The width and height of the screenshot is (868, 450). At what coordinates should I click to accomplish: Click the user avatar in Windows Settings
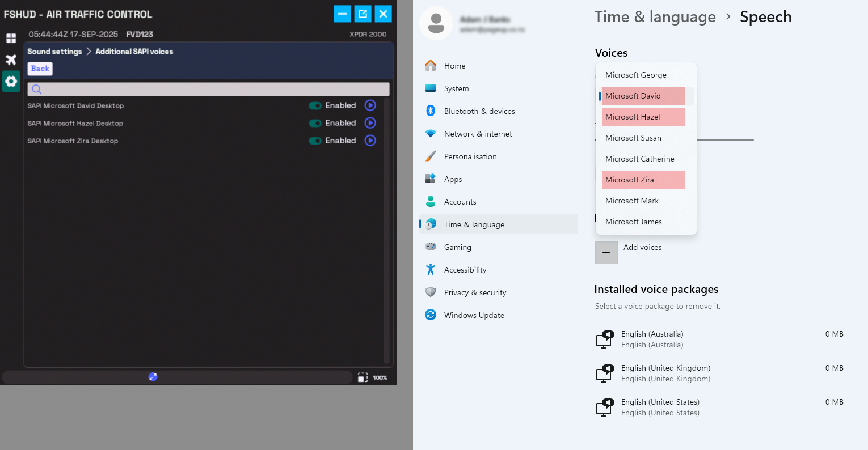[436, 23]
